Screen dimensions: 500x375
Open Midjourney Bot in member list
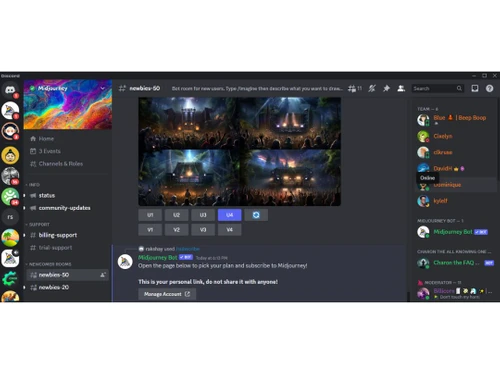456,232
